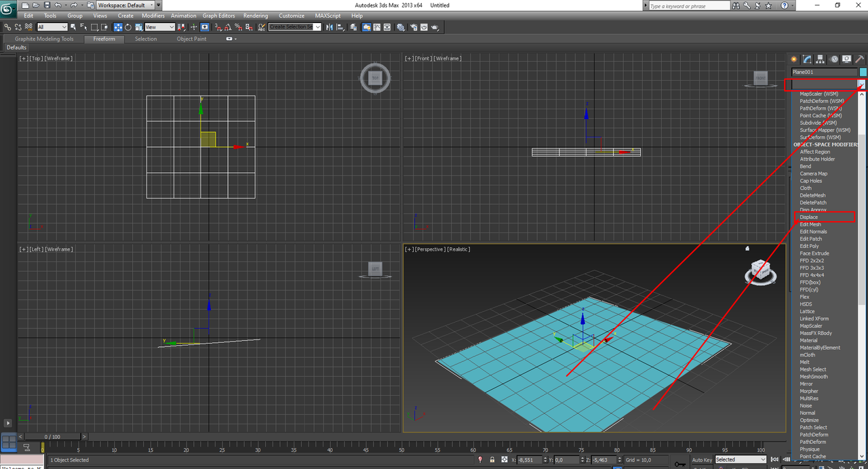The height and width of the screenshot is (469, 868).
Task: Open the Material Editor
Action: (401, 27)
